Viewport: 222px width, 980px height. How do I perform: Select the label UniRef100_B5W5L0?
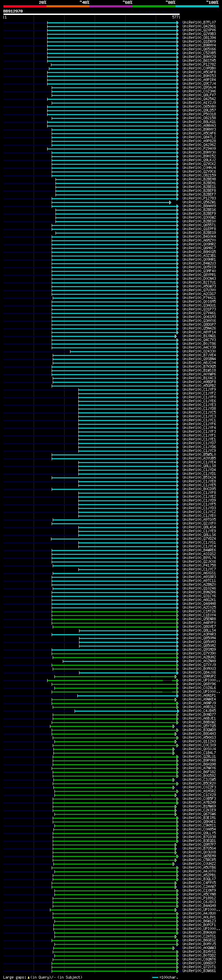[199, 455]
